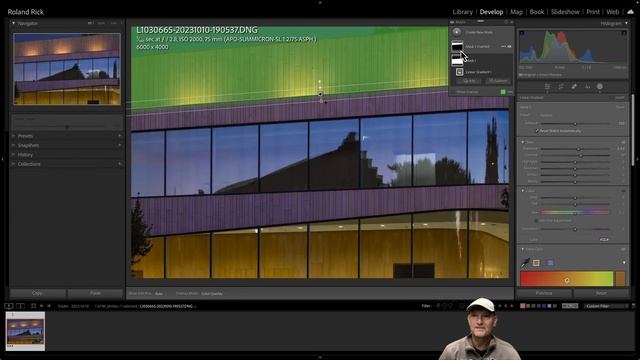Screen dimensions: 640x360
Task: Open the Overlay Mode Color Overlay dropdown
Action: pos(212,293)
